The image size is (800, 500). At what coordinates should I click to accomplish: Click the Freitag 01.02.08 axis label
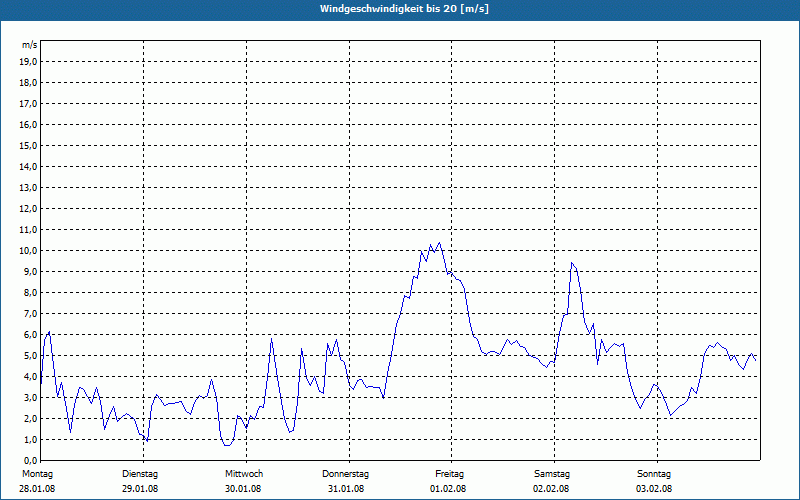[x=448, y=481]
